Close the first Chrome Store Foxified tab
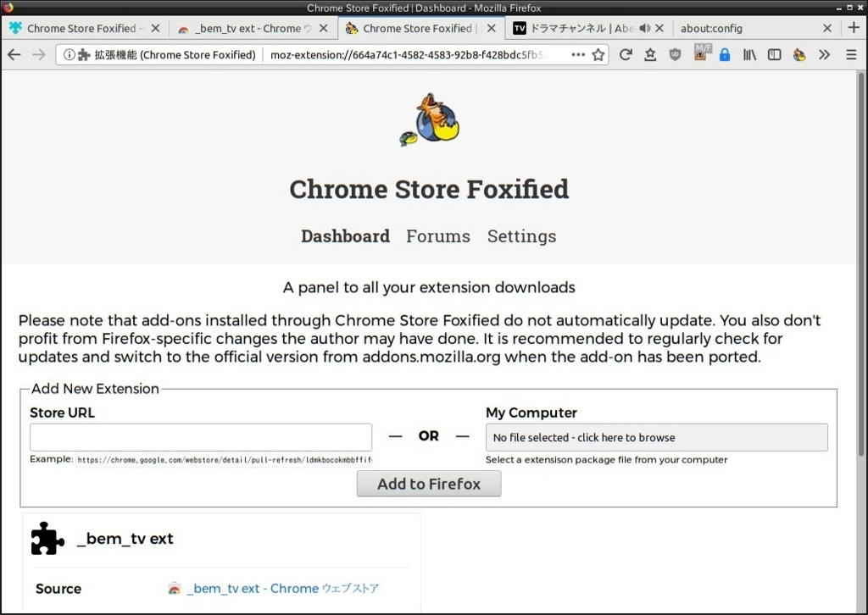868x615 pixels. [156, 28]
